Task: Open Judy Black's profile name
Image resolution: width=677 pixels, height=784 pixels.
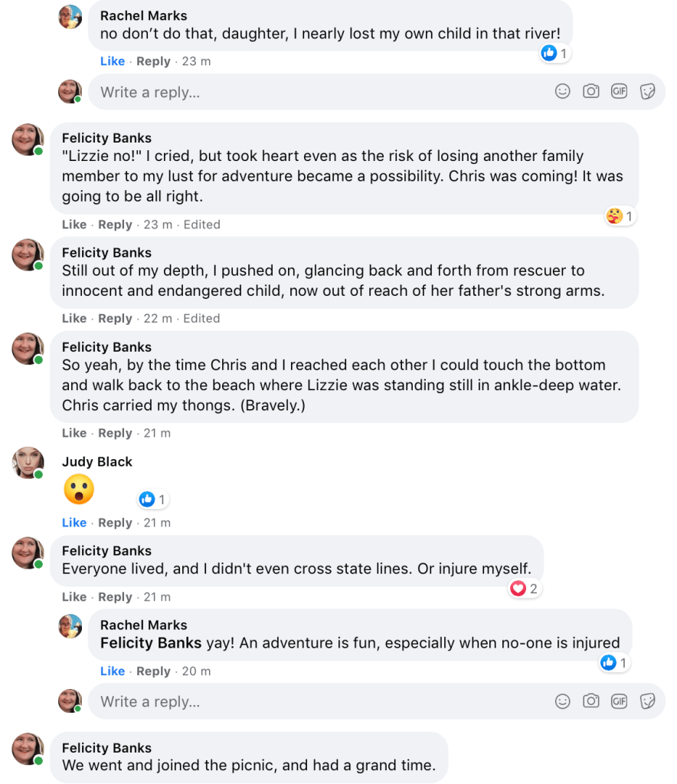Action: pyautogui.click(x=97, y=461)
